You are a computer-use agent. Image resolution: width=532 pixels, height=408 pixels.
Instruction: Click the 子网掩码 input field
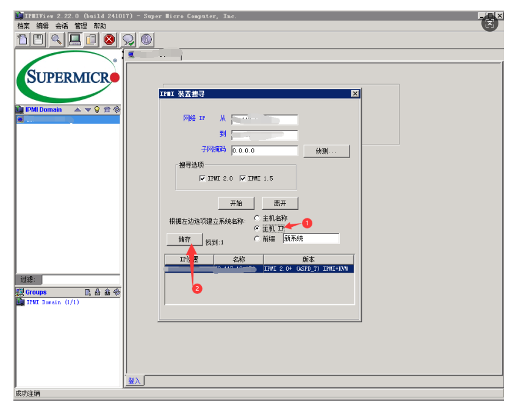coord(264,151)
